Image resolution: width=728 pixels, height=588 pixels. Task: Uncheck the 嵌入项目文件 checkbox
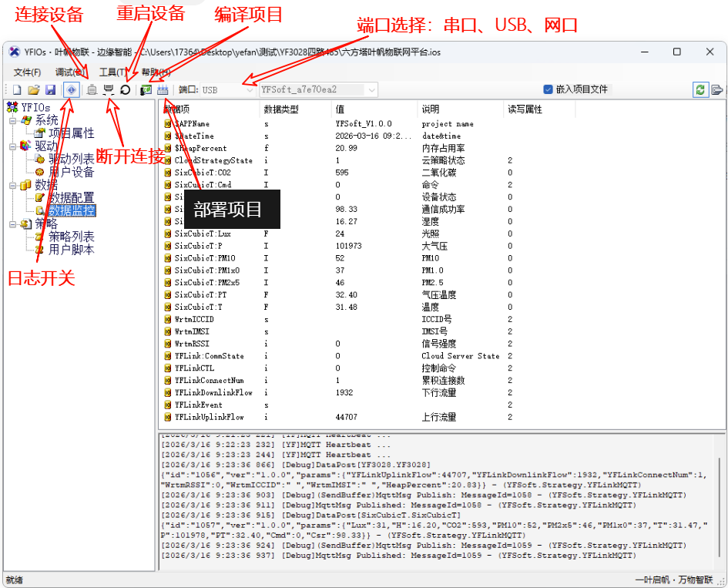(549, 89)
